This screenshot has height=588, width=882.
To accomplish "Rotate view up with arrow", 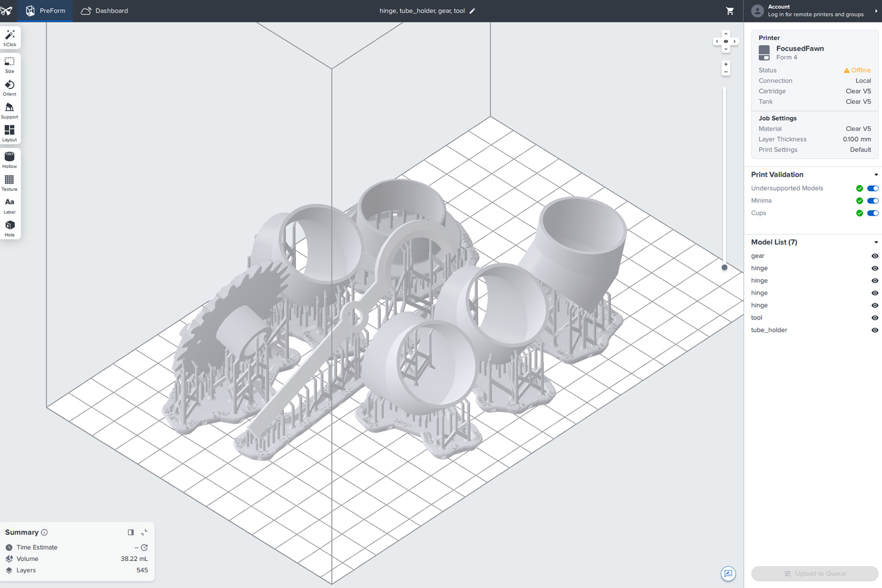I will coord(726,34).
